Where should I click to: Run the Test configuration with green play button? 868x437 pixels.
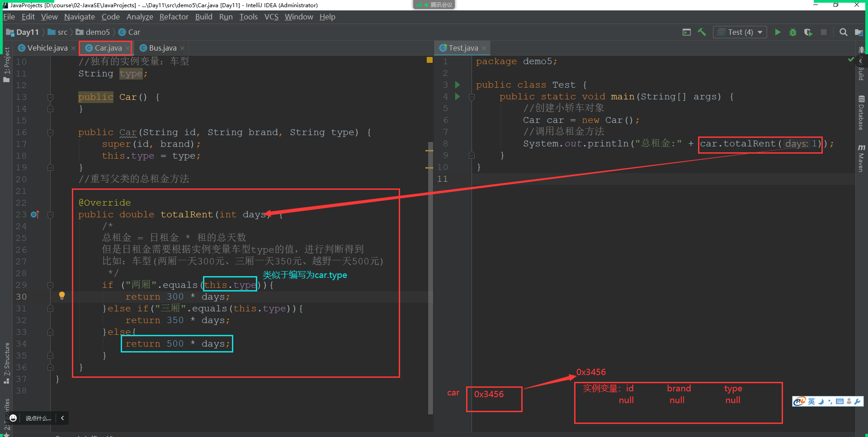point(778,32)
